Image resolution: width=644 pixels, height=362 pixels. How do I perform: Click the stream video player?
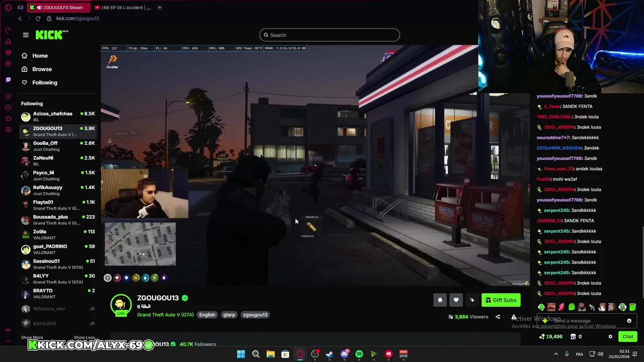(315, 166)
